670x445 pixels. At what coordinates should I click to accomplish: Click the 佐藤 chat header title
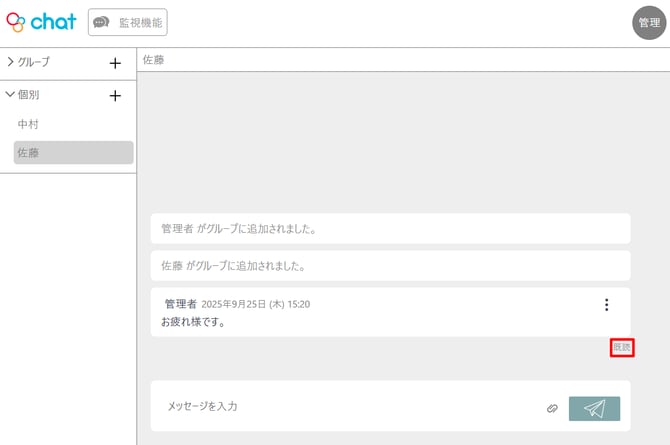tap(153, 60)
